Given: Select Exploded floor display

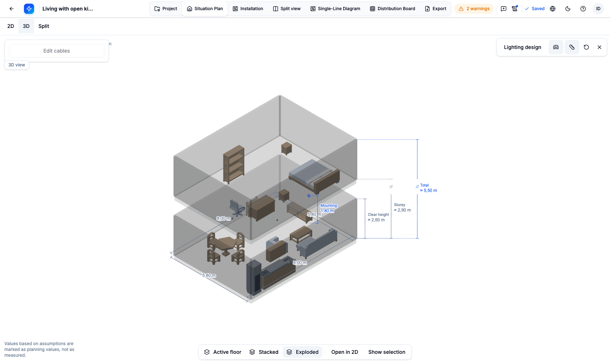Looking at the screenshot, I should [x=302, y=352].
